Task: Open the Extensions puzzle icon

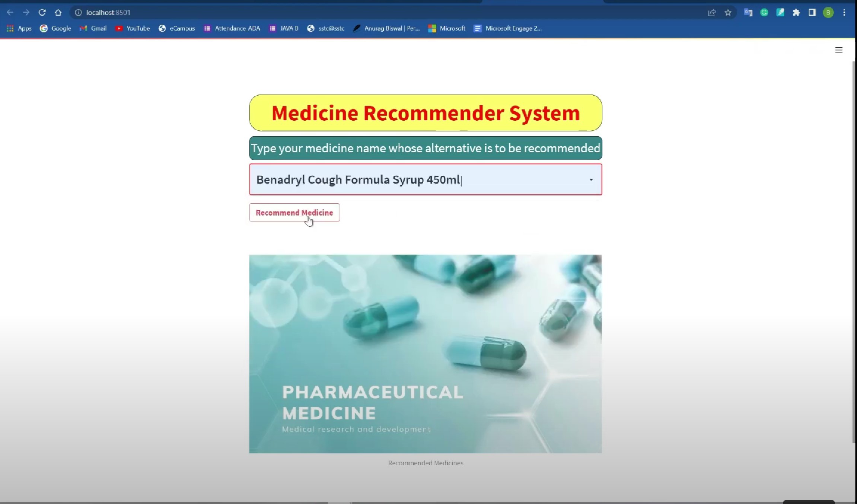Action: 796,12
